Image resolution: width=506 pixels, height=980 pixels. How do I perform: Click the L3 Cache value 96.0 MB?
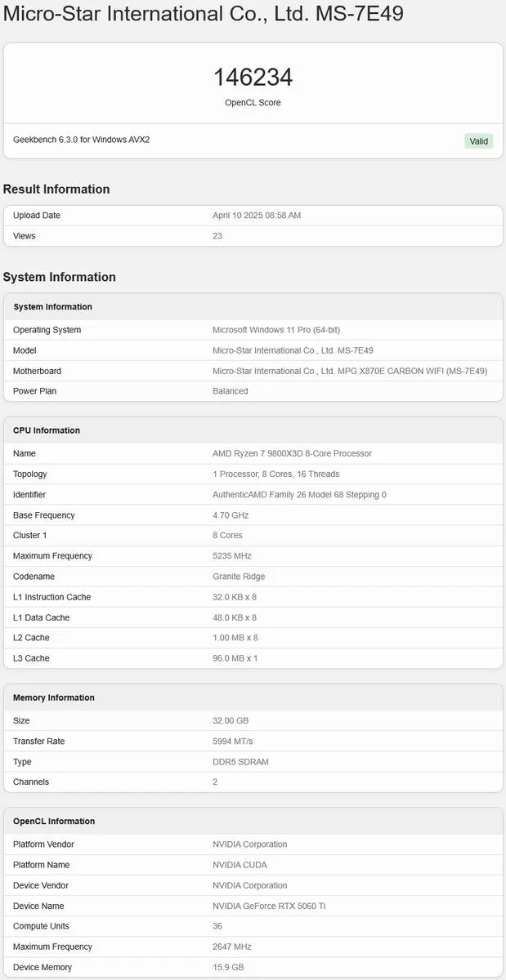tap(235, 658)
